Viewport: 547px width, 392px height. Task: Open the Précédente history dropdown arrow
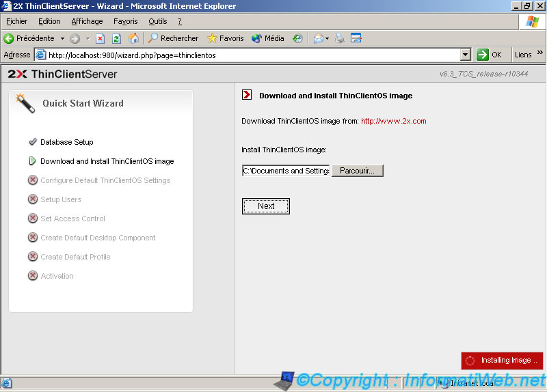pyautogui.click(x=62, y=38)
